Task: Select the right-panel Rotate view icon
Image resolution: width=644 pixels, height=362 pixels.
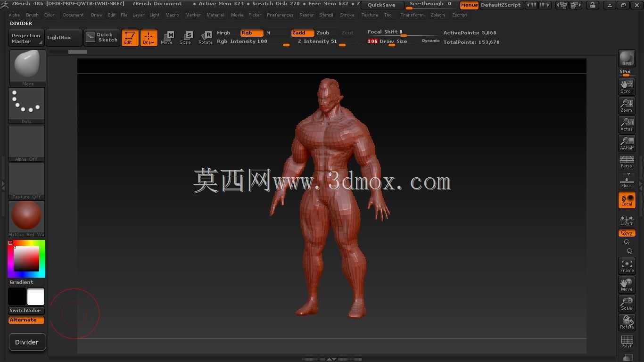Action: 627,322
